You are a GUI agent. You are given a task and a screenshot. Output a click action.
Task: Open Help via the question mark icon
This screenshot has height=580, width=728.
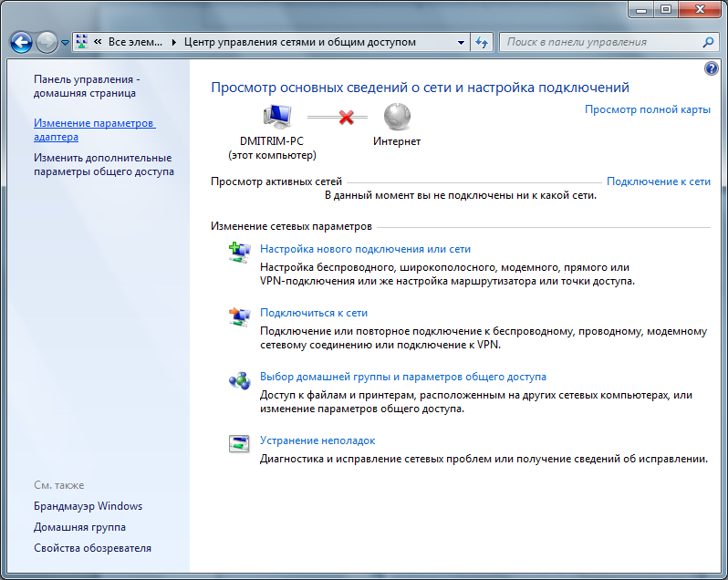tap(711, 68)
